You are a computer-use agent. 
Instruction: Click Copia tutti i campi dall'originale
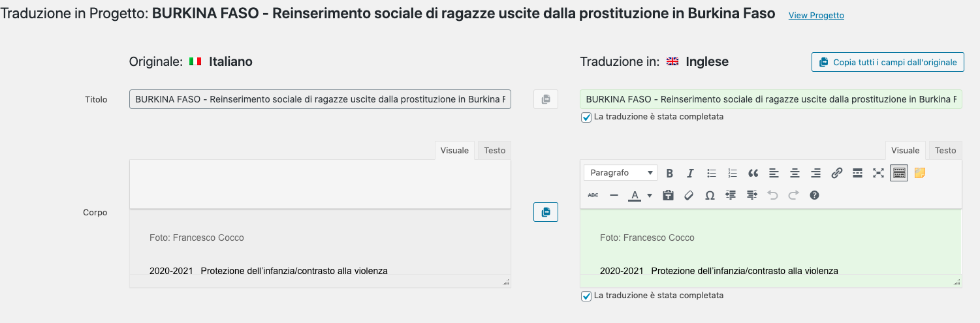(x=887, y=62)
